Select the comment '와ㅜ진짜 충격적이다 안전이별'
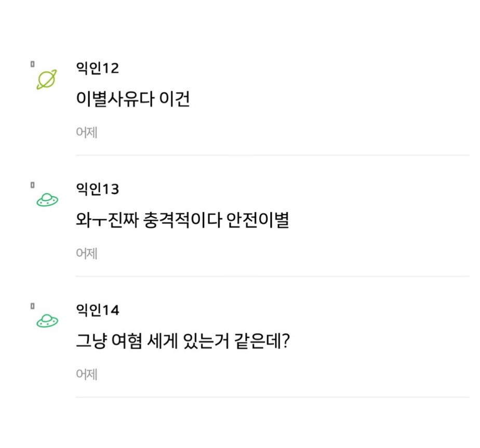Image resolution: width=480 pixels, height=448 pixels. point(182,220)
